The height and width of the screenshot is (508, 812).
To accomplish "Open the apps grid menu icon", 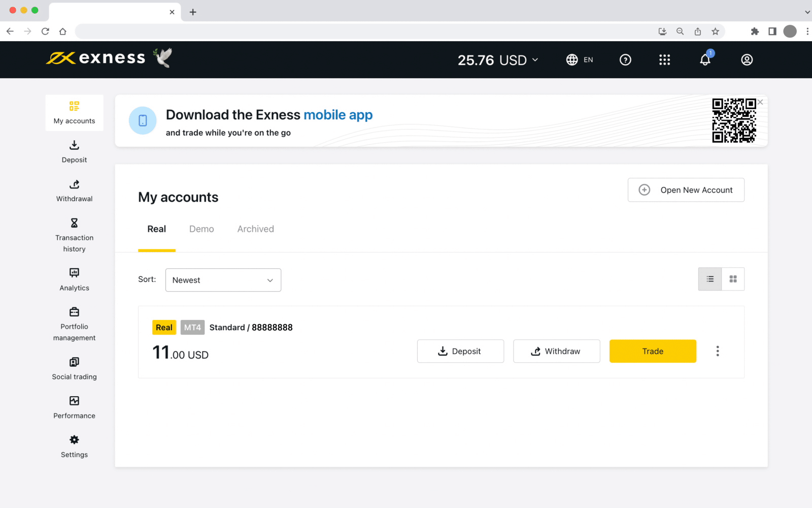I will coord(664,60).
